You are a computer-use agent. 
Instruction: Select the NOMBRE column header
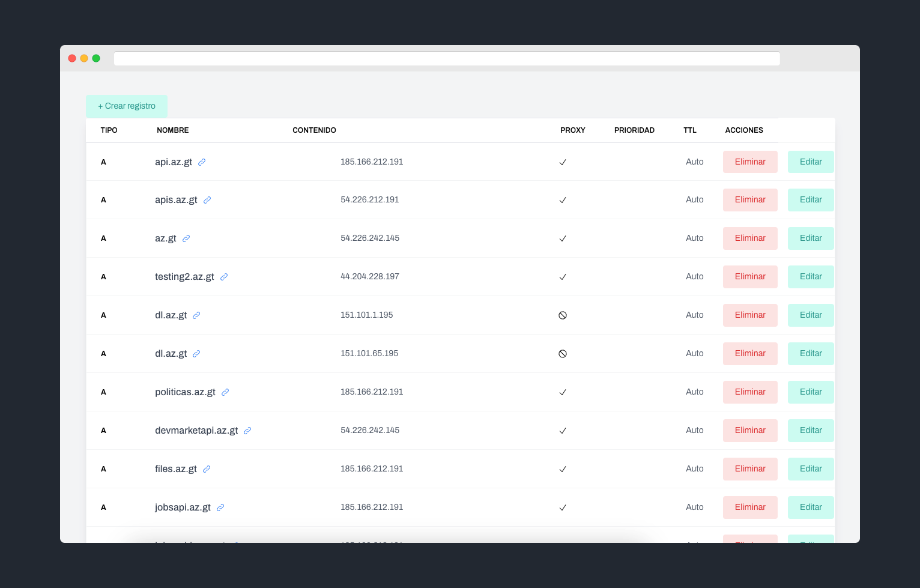[172, 130]
